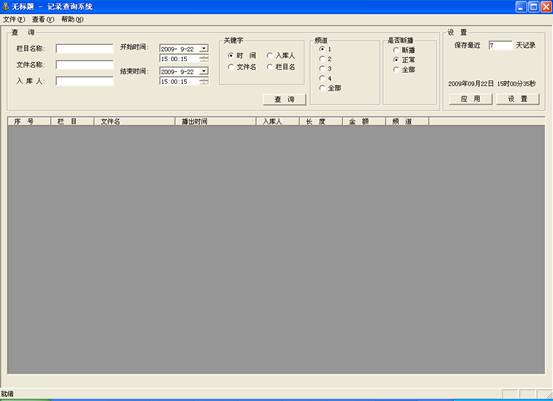The width and height of the screenshot is (553, 401).
Task: Click the start time spinner arrows
Action: pyautogui.click(x=204, y=59)
